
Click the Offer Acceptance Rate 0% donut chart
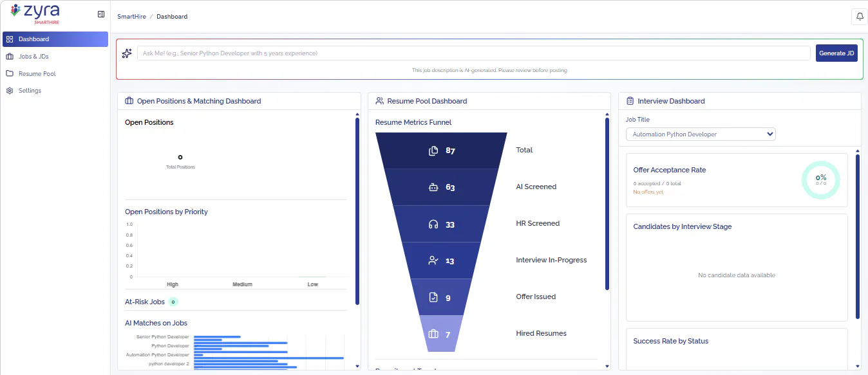[821, 180]
